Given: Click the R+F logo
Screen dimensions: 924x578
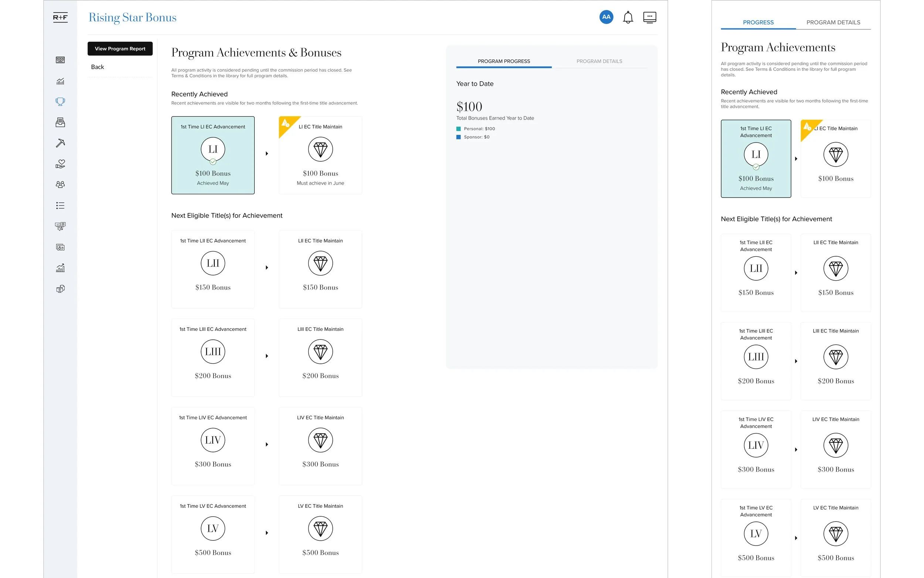Looking at the screenshot, I should [x=60, y=17].
